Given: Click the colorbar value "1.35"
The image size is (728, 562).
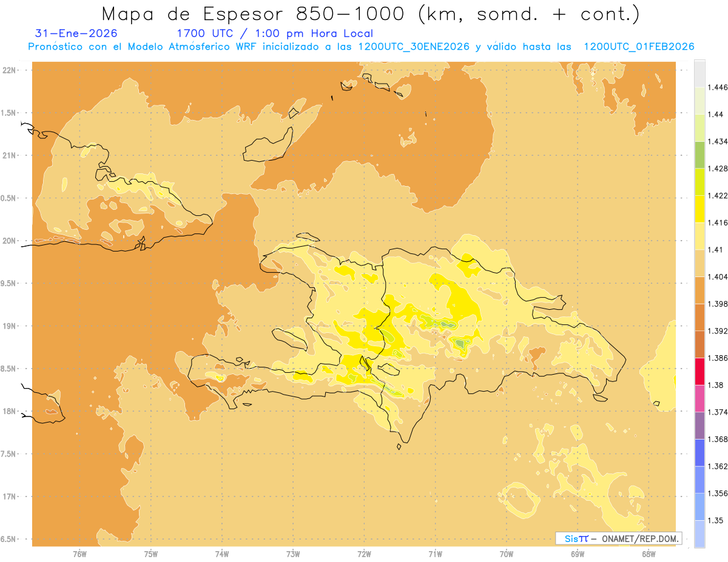Looking at the screenshot, I should [716, 520].
